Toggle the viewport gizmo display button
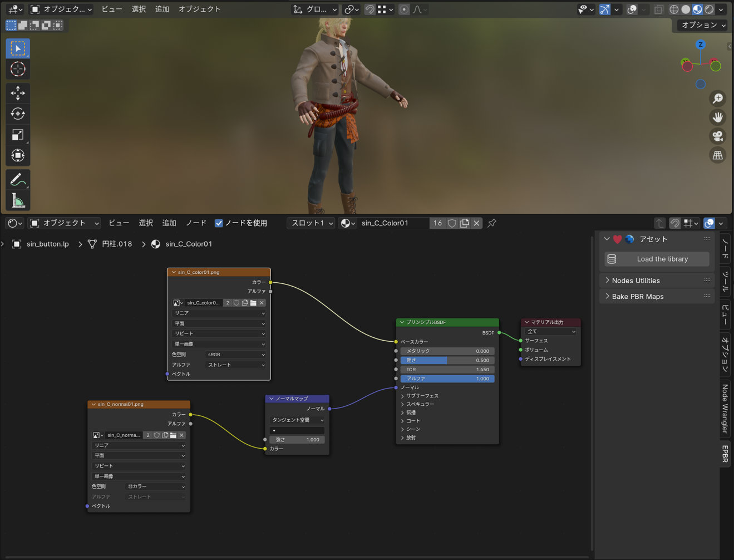 (x=605, y=9)
